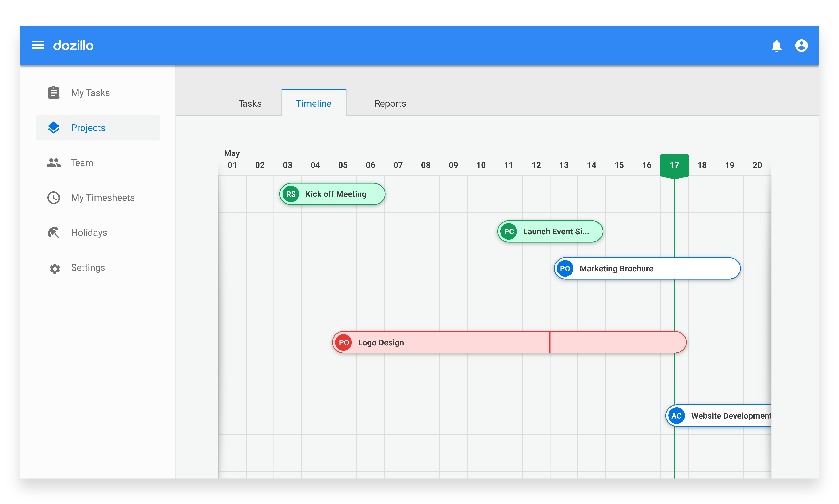This screenshot has width=839, height=504.
Task: Click the AC avatar on Website Development
Action: [676, 416]
